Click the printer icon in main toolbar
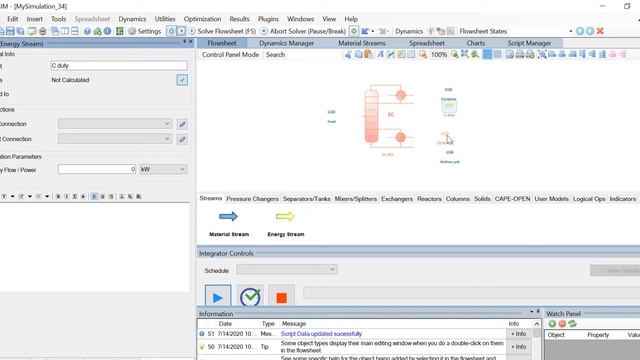The height and width of the screenshot is (360, 640). [x=42, y=31]
